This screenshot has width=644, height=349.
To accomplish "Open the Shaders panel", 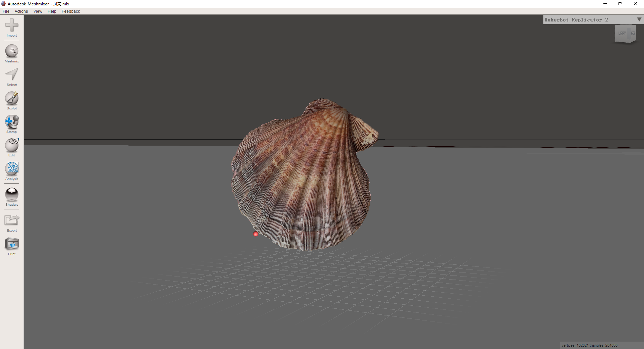I will (11, 196).
